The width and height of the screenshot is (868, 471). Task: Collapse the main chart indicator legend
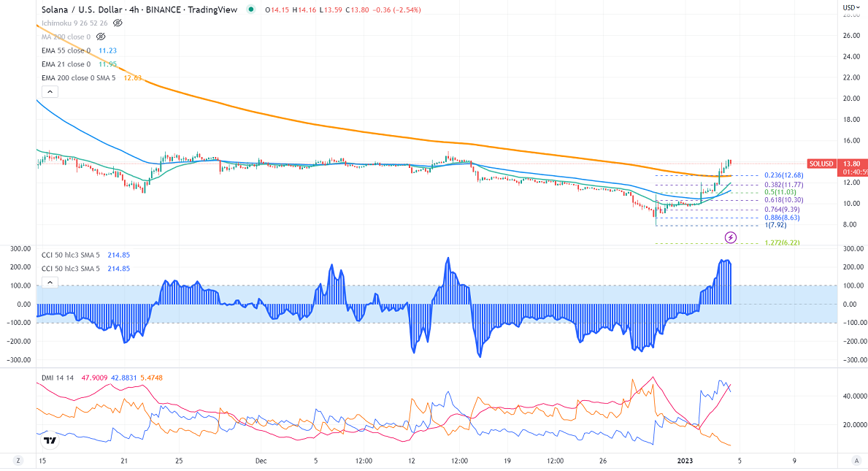pos(50,92)
